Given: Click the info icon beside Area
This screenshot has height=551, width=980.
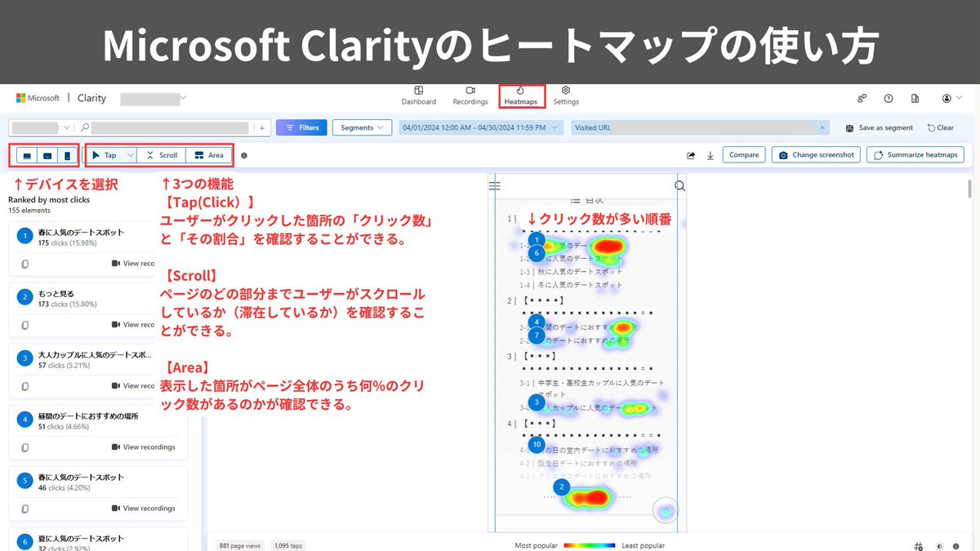Looking at the screenshot, I should point(244,155).
